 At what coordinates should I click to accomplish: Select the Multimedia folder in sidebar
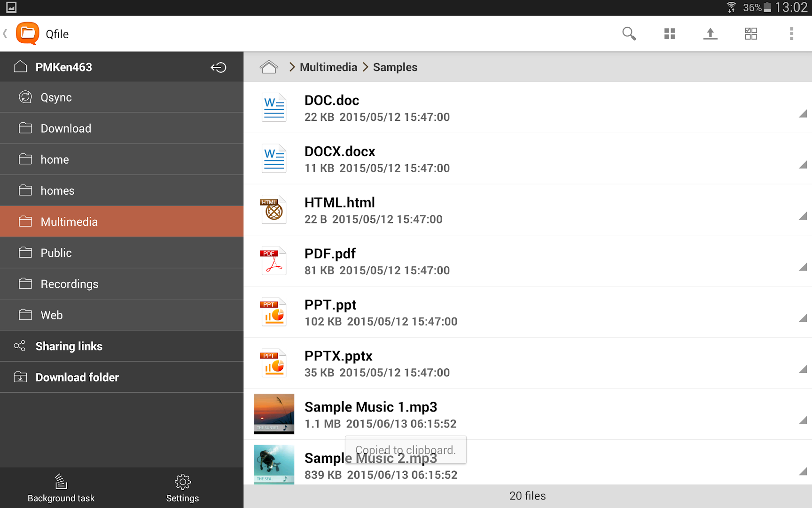[x=122, y=222]
